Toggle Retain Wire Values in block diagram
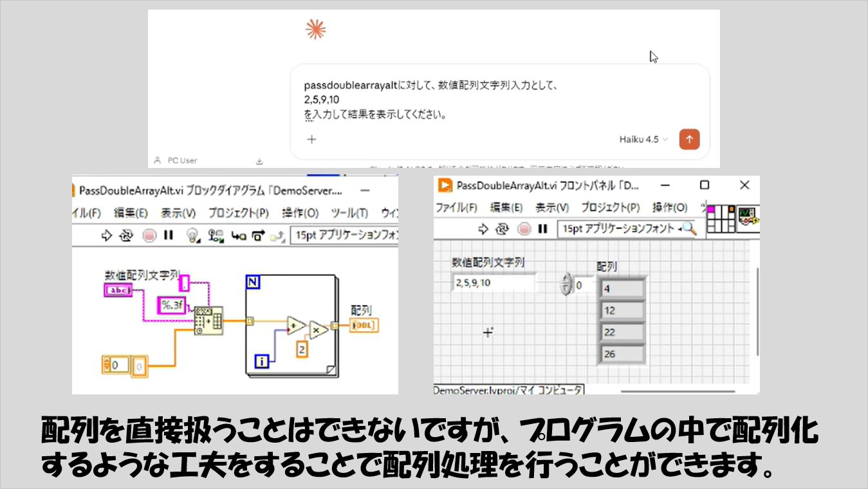Viewport: 868px width, 489px height. (x=216, y=235)
